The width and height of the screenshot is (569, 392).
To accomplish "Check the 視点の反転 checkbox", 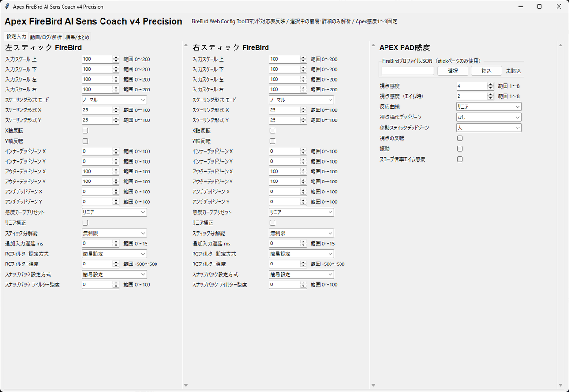I will [x=459, y=138].
